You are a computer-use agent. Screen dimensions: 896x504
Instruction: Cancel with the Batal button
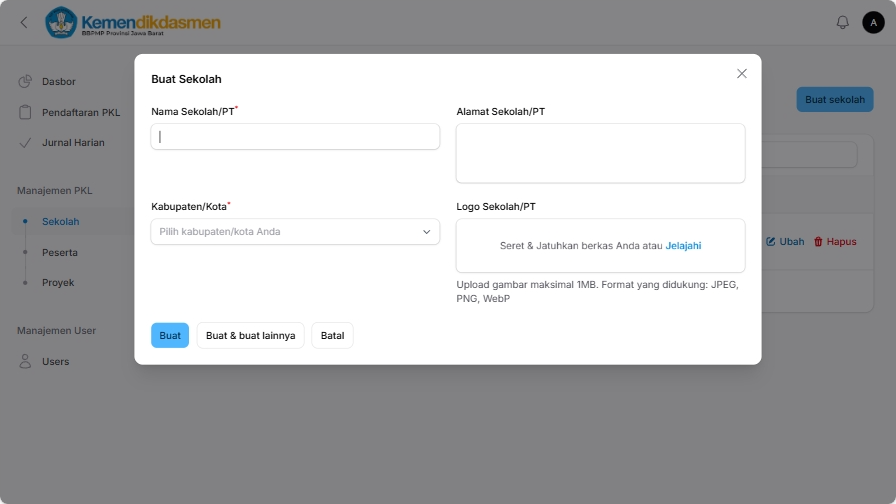tap(332, 336)
